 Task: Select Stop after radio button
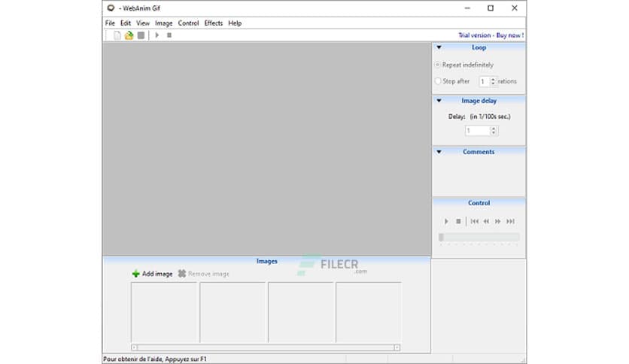tap(438, 81)
